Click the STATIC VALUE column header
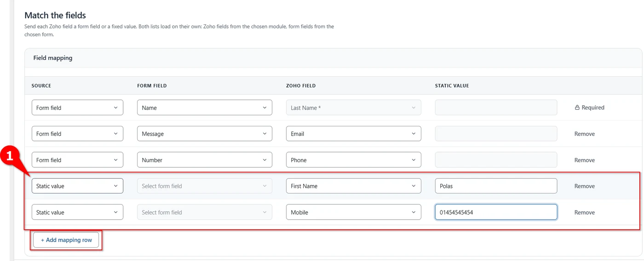 pyautogui.click(x=452, y=86)
